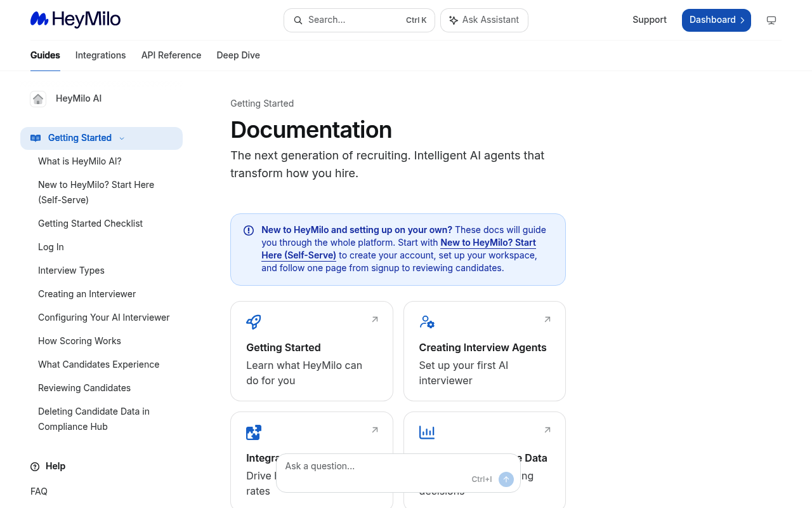Screen dimensions: 812x508
Task: Focus the Search field
Action: [359, 20]
